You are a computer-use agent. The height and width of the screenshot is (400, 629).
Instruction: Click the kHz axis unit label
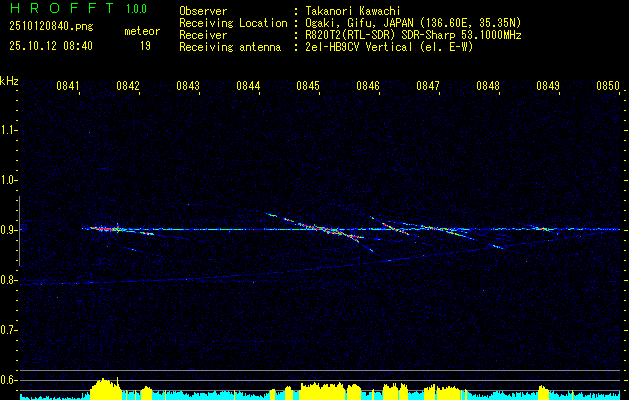click(9, 81)
